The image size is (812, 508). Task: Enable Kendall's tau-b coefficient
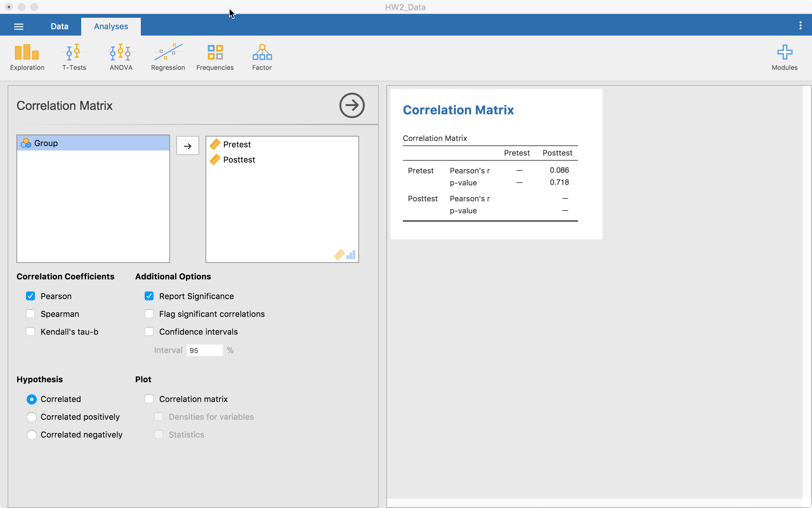(30, 331)
